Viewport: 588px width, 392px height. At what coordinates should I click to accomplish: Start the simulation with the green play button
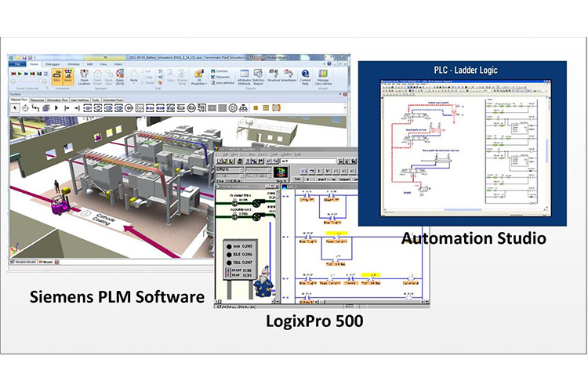[20, 74]
